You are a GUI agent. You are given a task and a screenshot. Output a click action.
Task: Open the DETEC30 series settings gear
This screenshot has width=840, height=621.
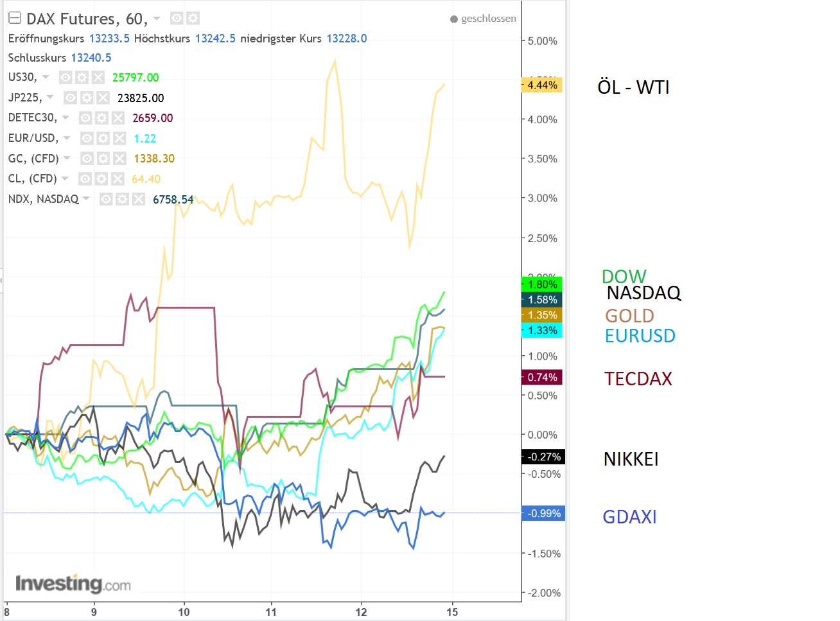pyautogui.click(x=101, y=118)
